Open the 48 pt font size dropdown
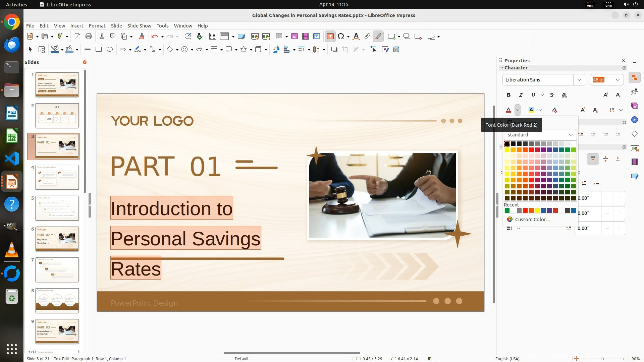Screen dimensions: 644x362 [618, 80]
